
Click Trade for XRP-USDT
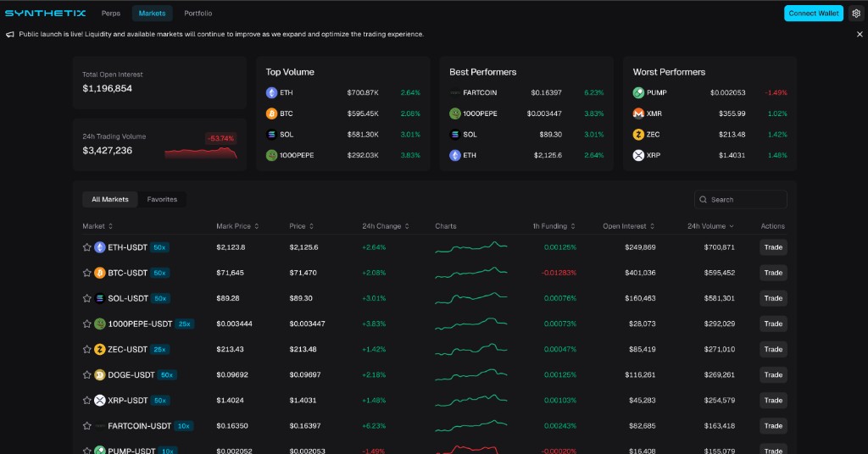773,400
